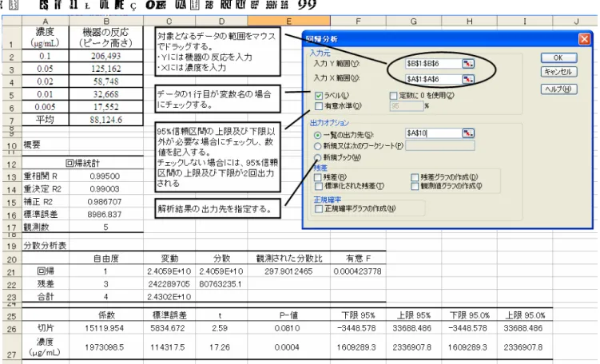Click the total variation cell 2.4302E+10
The width and height of the screenshot is (600, 364).
[x=169, y=297]
